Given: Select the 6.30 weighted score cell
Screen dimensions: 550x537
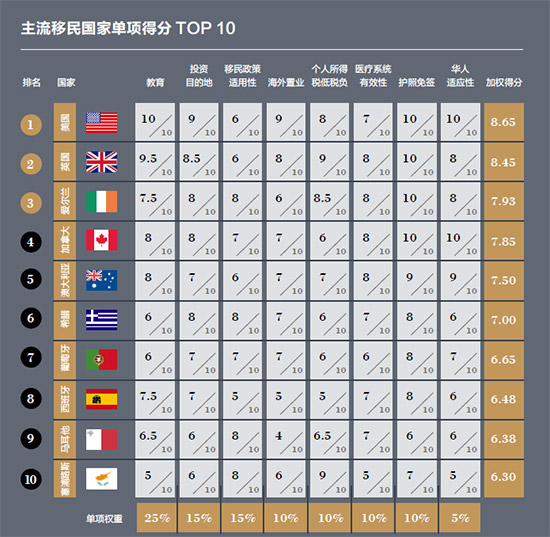Looking at the screenshot, I should pyautogui.click(x=504, y=478).
